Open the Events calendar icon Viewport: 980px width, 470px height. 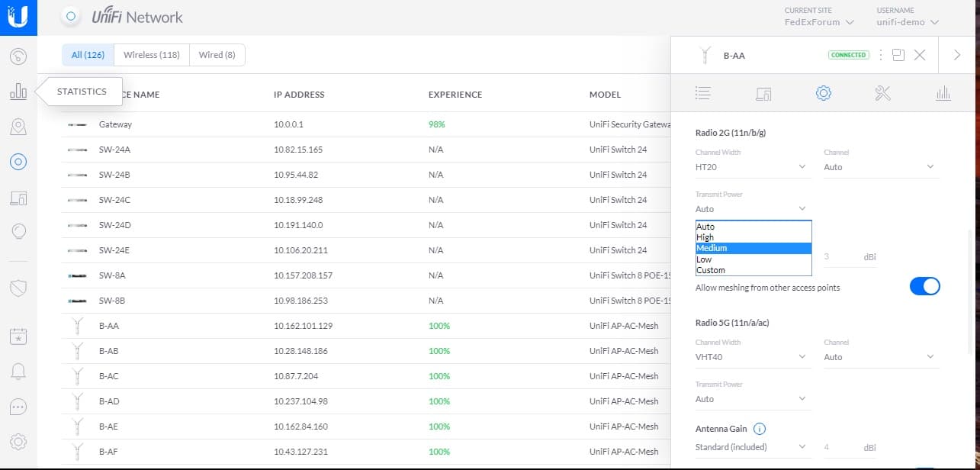[x=18, y=336]
